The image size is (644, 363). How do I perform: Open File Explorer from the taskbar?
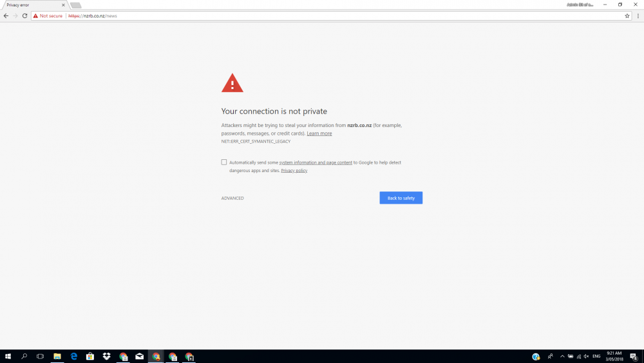[x=57, y=357]
